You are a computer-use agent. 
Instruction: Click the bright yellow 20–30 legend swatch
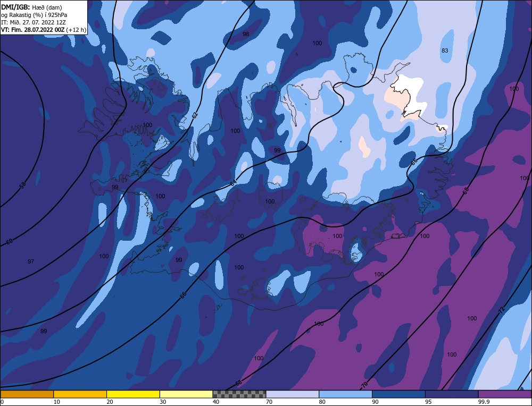(x=133, y=394)
